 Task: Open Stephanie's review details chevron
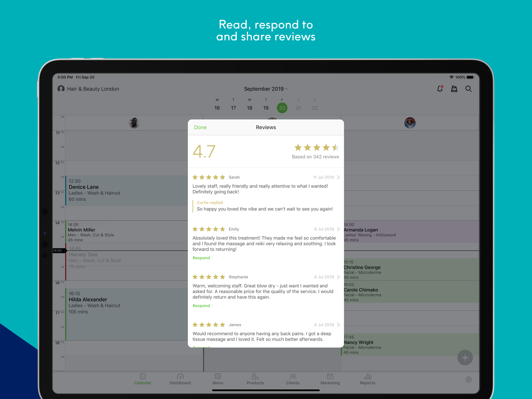tap(338, 277)
